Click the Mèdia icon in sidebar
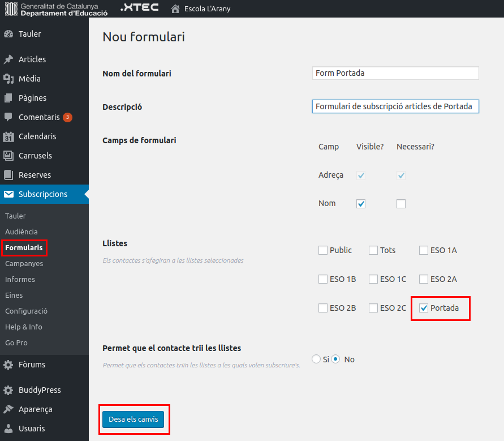 pyautogui.click(x=8, y=79)
